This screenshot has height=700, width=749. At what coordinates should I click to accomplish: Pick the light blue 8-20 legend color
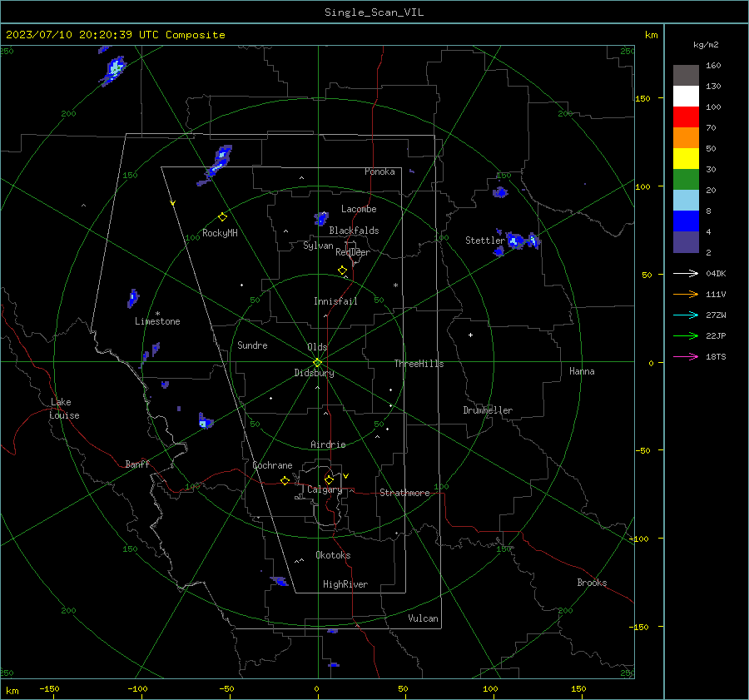click(686, 201)
